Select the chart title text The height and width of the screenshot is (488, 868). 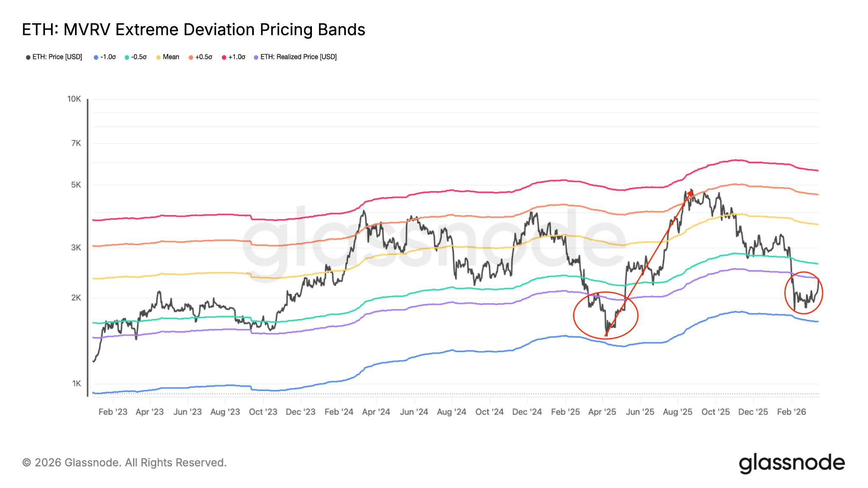click(193, 30)
